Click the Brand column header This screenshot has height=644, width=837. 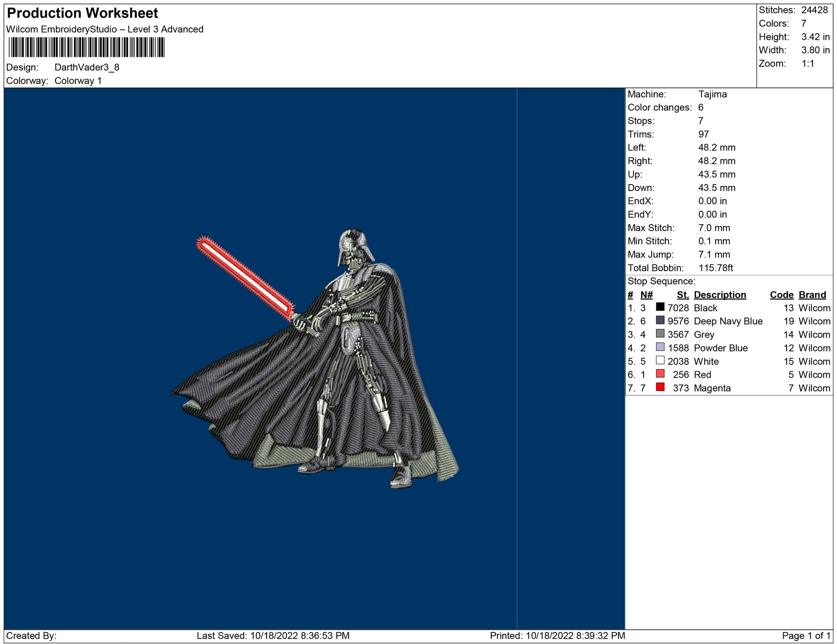[812, 295]
